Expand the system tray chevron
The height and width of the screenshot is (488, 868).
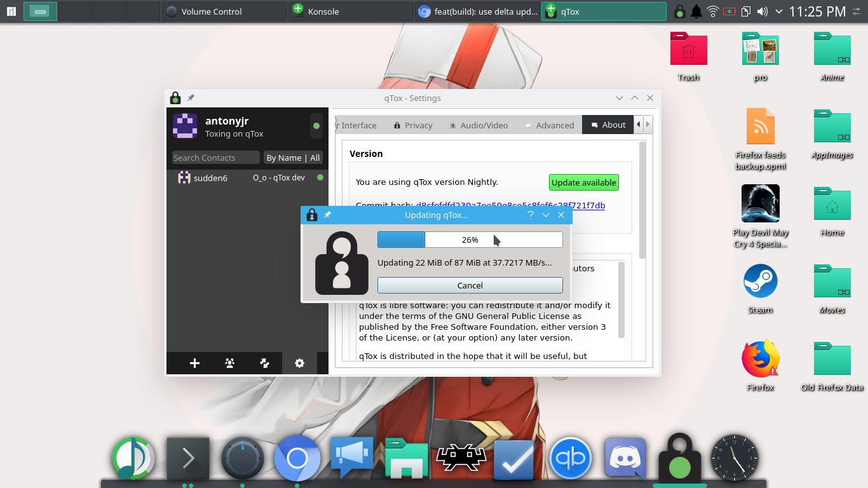pos(778,11)
